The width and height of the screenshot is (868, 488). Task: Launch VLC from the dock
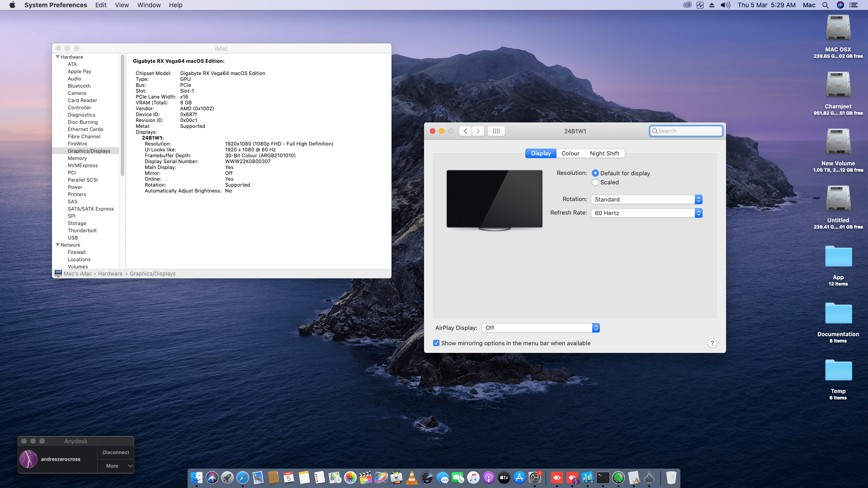click(x=412, y=478)
